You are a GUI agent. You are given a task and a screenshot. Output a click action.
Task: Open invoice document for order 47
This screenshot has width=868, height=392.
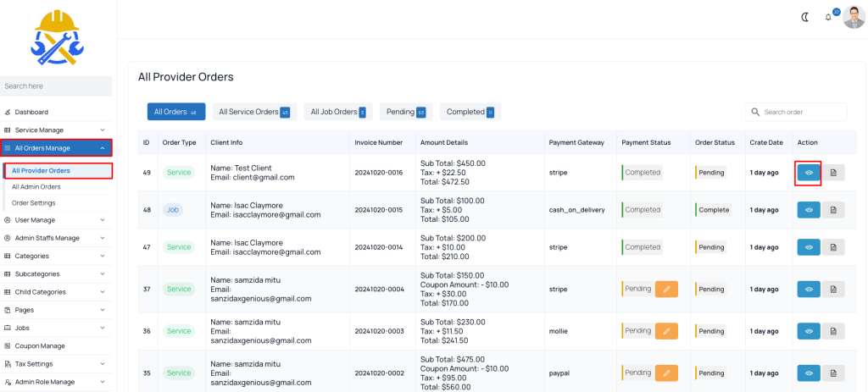pyautogui.click(x=833, y=247)
